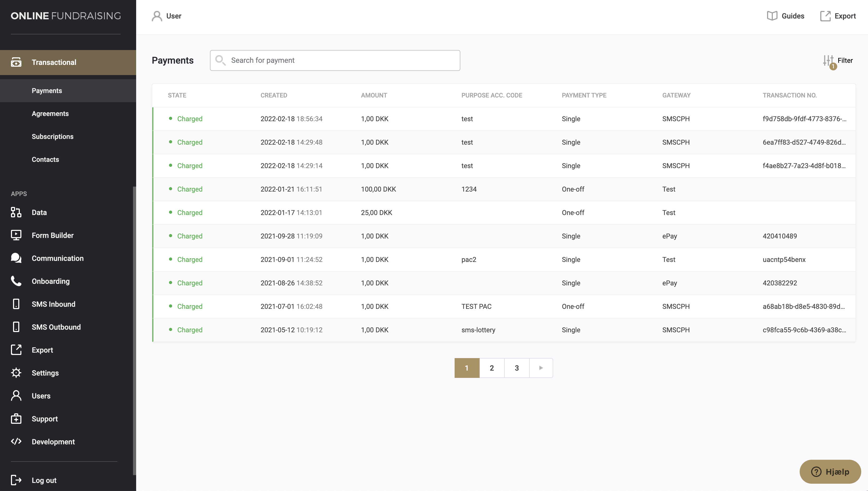The image size is (868, 491).
Task: Click transaction number 420410489
Action: (780, 236)
